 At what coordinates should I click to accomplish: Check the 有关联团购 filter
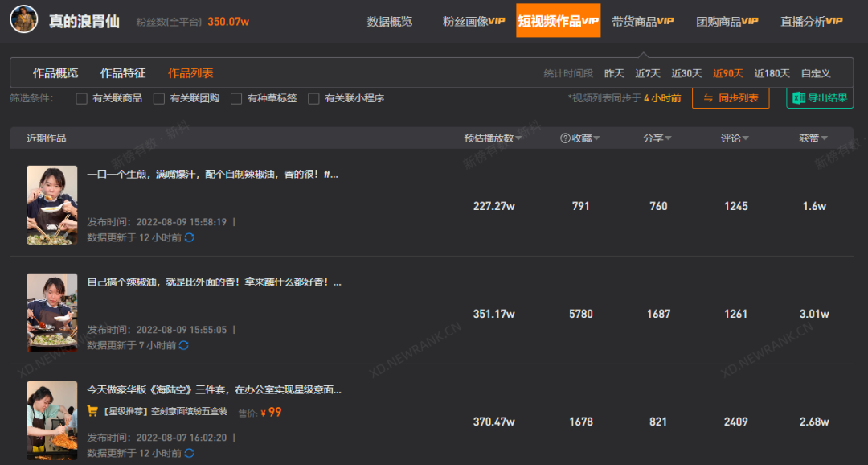(159, 99)
